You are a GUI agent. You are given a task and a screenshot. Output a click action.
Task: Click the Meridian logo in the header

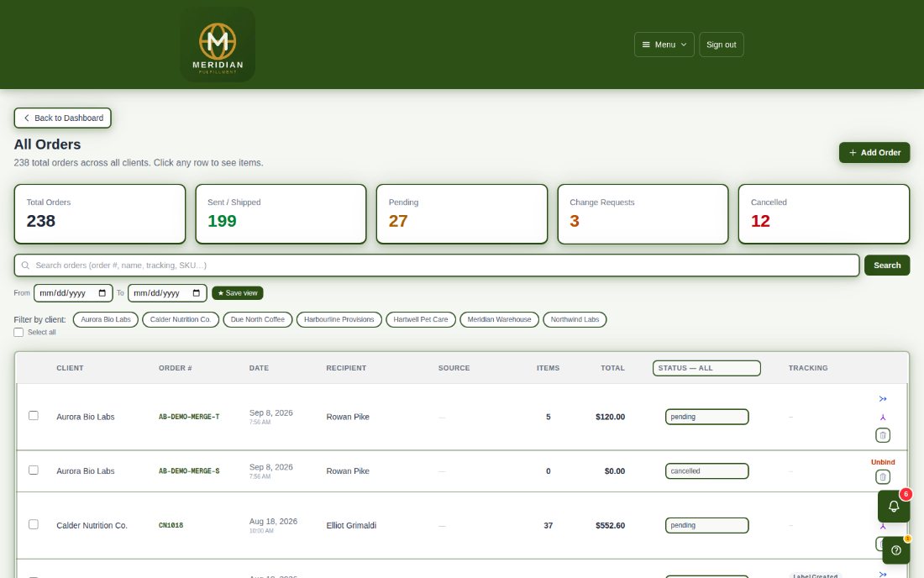click(218, 45)
